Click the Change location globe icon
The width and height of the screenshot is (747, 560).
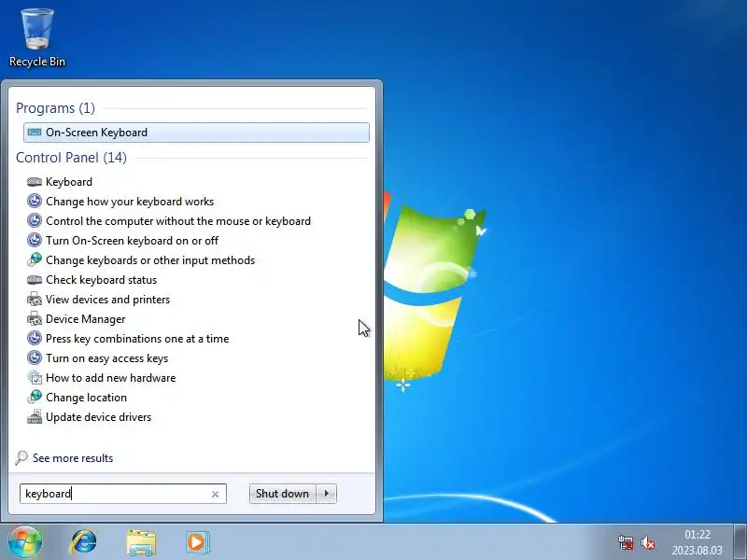pos(35,397)
